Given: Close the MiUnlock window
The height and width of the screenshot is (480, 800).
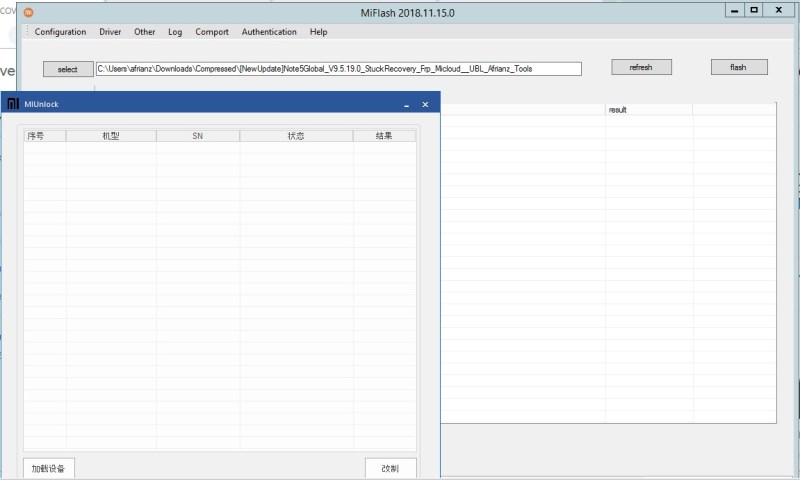Looking at the screenshot, I should (425, 104).
